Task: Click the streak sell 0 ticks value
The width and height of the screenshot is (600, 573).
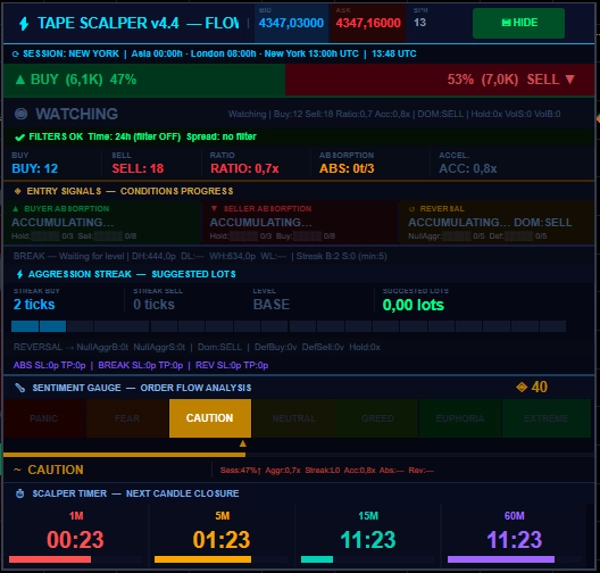Action: tap(154, 304)
